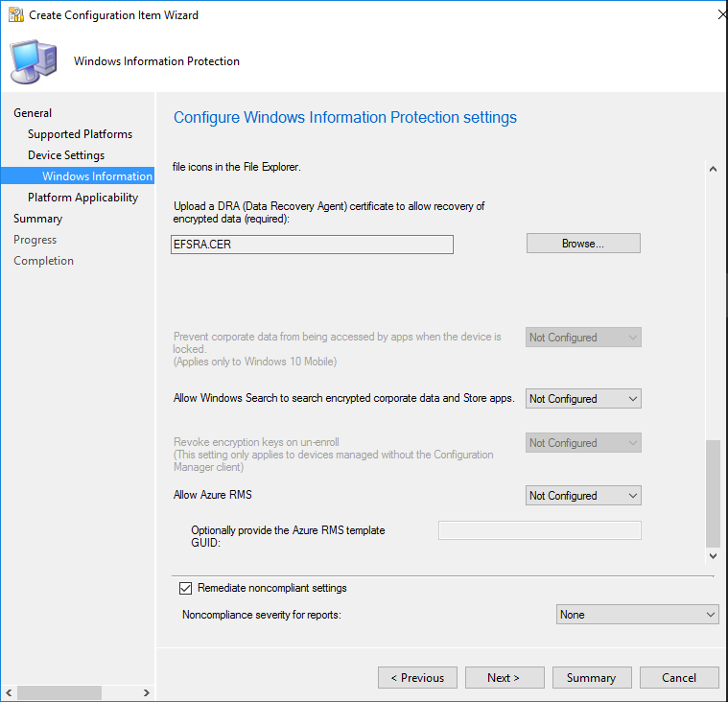This screenshot has height=702, width=728.
Task: Select General in the wizard navigation
Action: click(33, 113)
